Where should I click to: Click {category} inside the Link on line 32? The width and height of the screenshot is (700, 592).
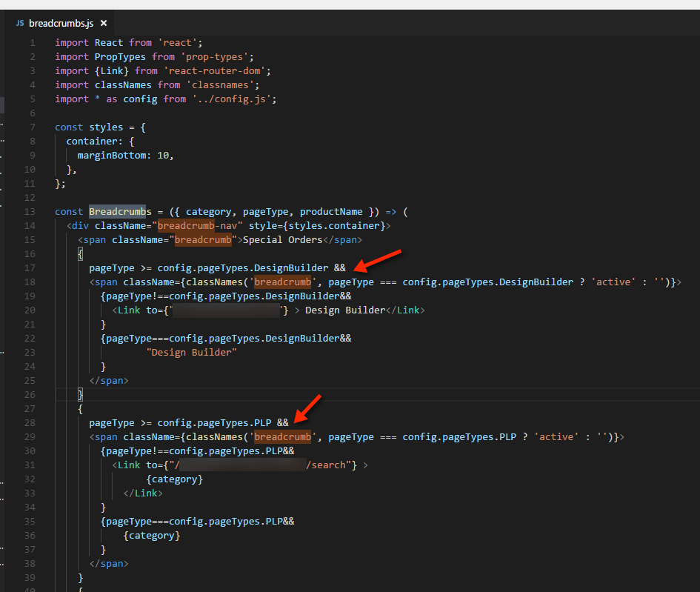coord(175,479)
